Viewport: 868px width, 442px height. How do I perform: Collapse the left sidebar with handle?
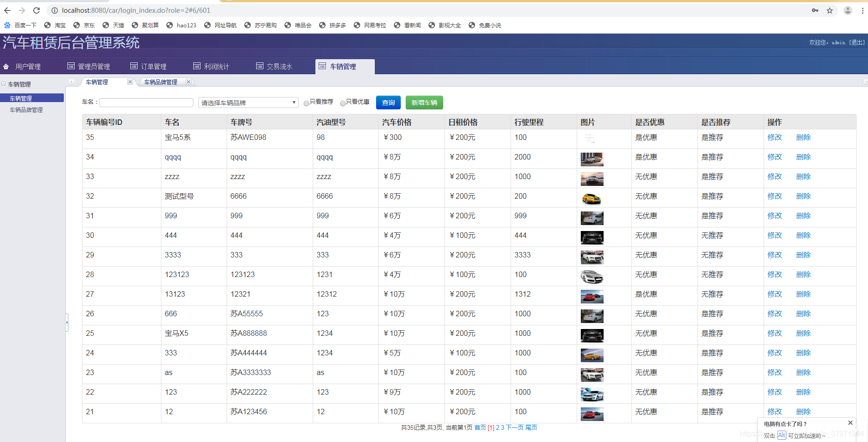[x=67, y=322]
